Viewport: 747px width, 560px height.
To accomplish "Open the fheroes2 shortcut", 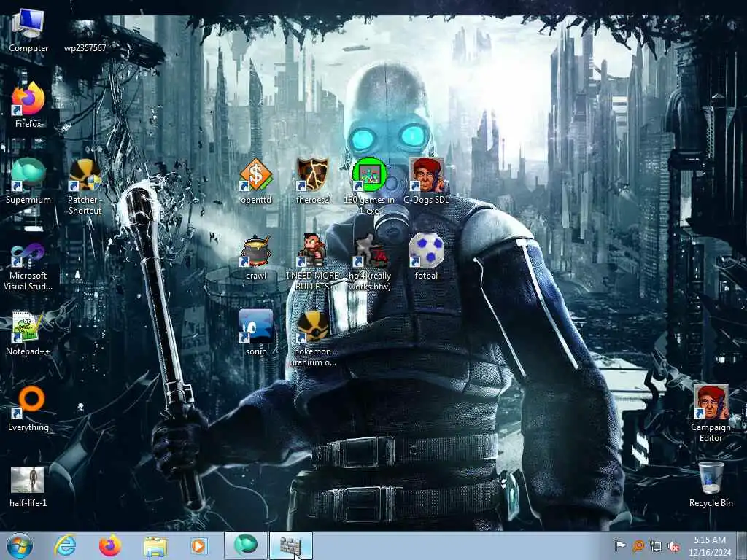I will [312, 181].
